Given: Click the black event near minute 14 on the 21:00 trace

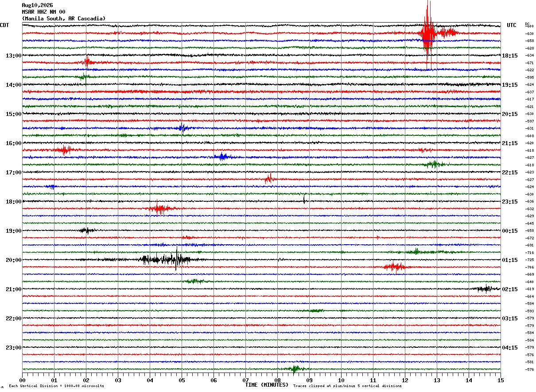Looking at the screenshot, I should (486, 289).
